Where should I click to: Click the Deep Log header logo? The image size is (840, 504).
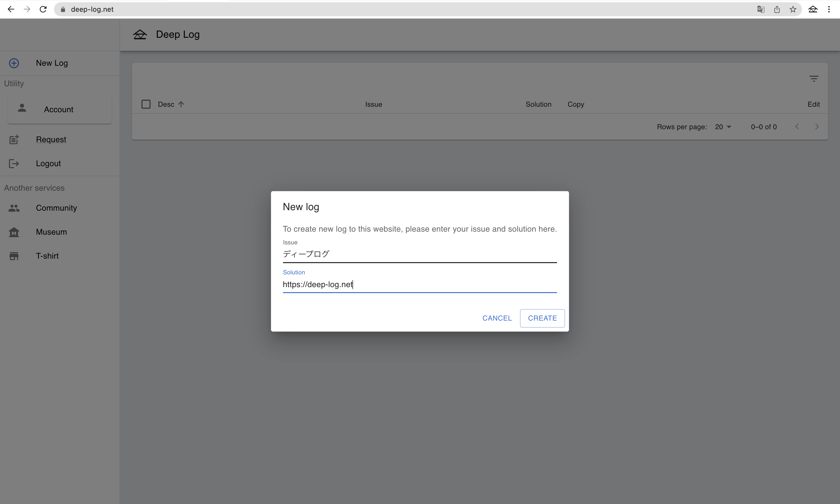point(140,35)
